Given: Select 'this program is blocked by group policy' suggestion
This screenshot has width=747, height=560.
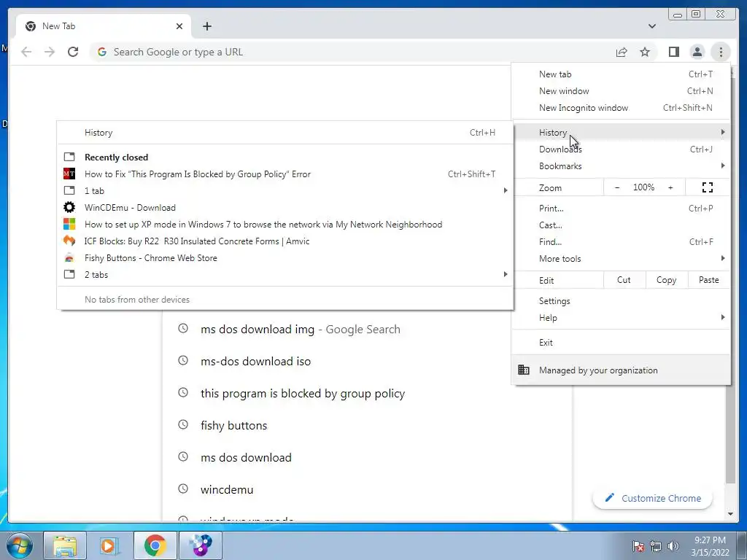Looking at the screenshot, I should point(367,393).
